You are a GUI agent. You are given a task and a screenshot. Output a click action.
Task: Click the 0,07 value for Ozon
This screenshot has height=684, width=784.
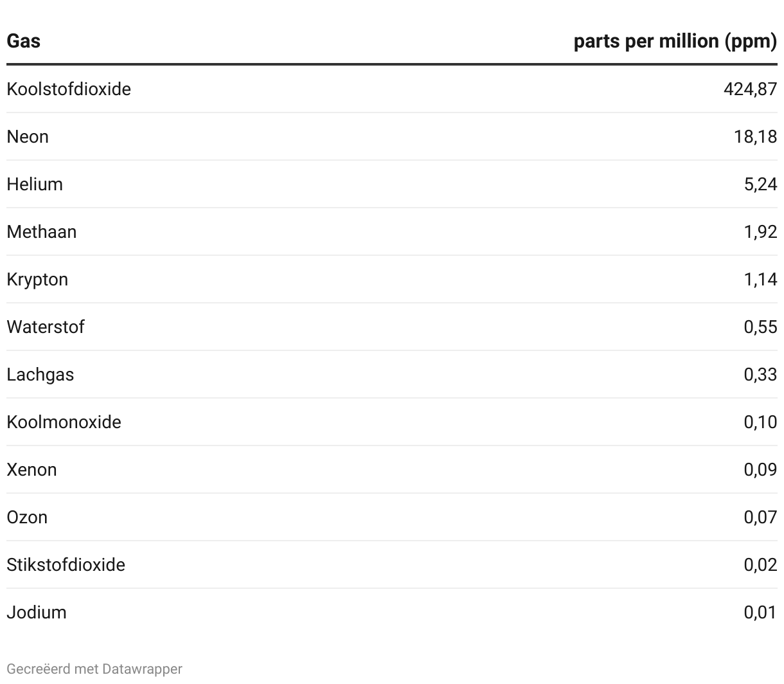click(761, 517)
